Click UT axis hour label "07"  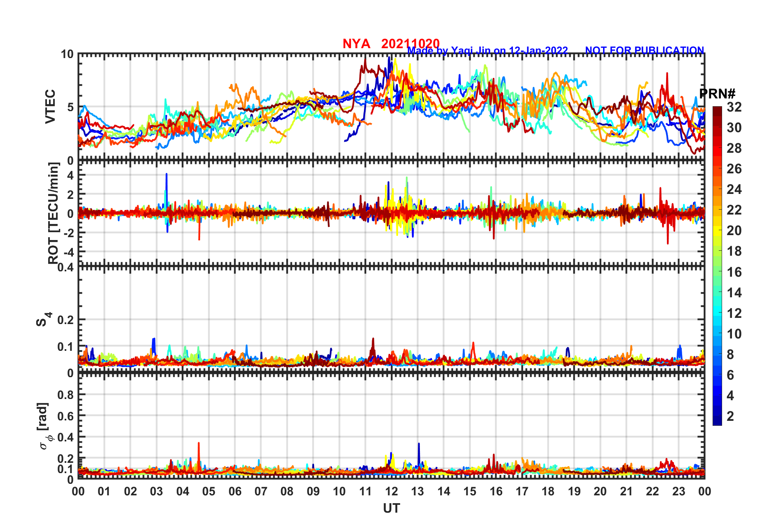[x=261, y=491]
